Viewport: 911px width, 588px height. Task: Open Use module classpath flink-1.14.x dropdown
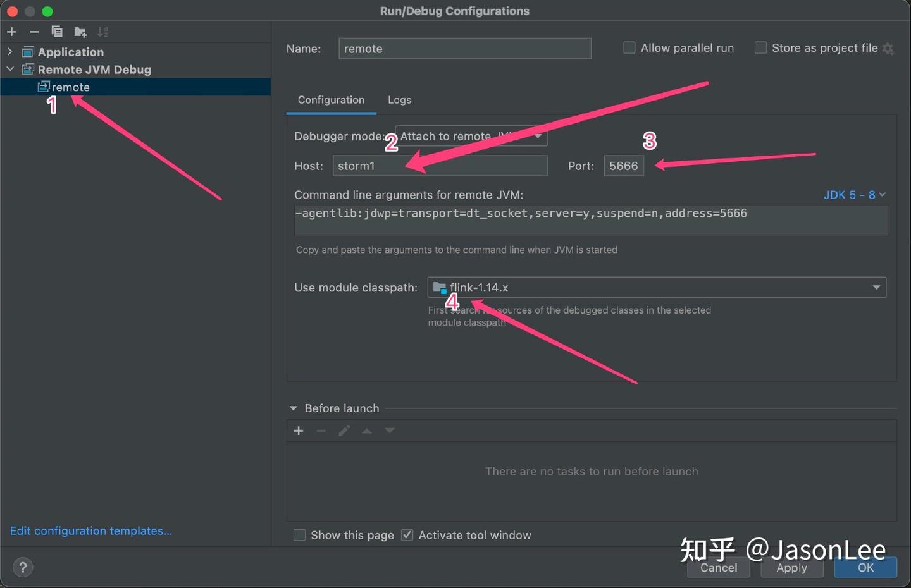click(657, 287)
